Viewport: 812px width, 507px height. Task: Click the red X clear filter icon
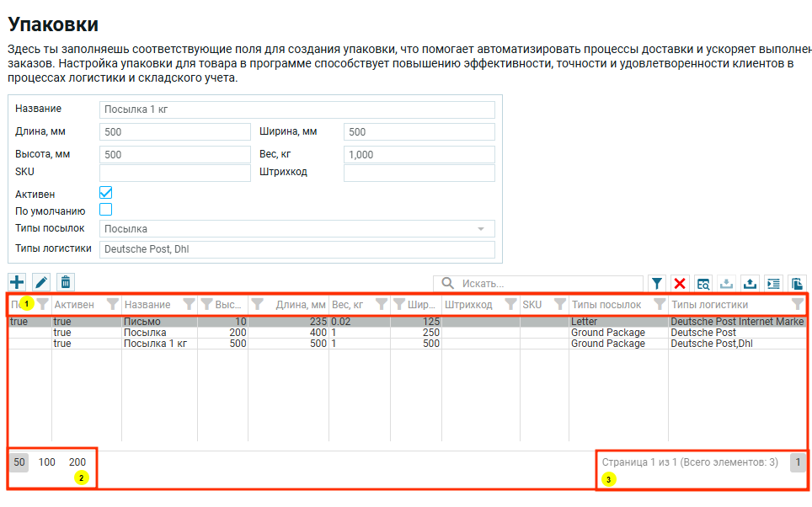click(680, 284)
